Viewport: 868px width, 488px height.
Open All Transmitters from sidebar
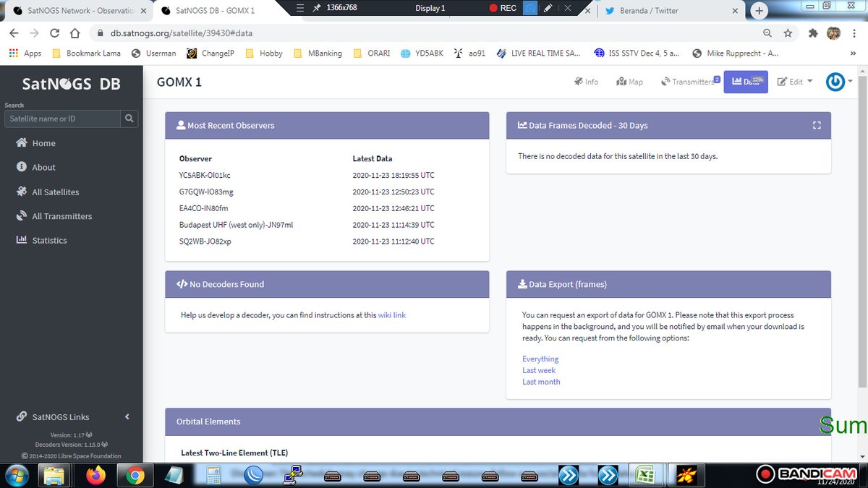coord(54,216)
